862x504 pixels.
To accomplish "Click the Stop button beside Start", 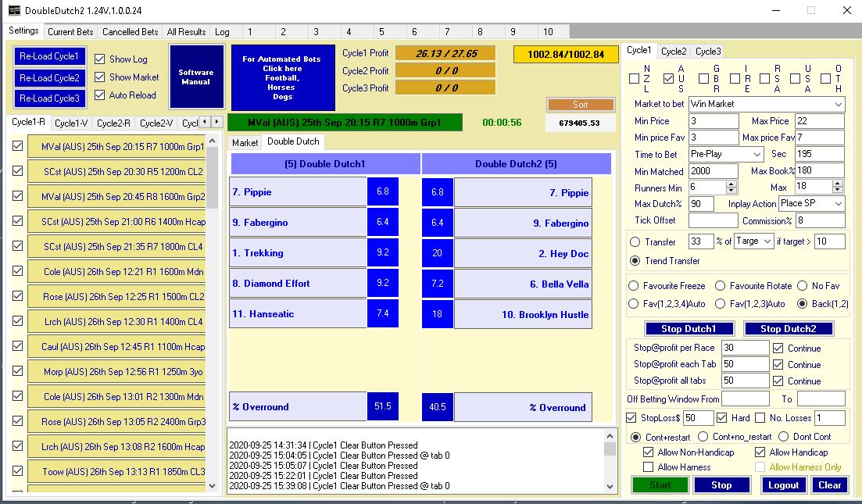I will 721,484.
